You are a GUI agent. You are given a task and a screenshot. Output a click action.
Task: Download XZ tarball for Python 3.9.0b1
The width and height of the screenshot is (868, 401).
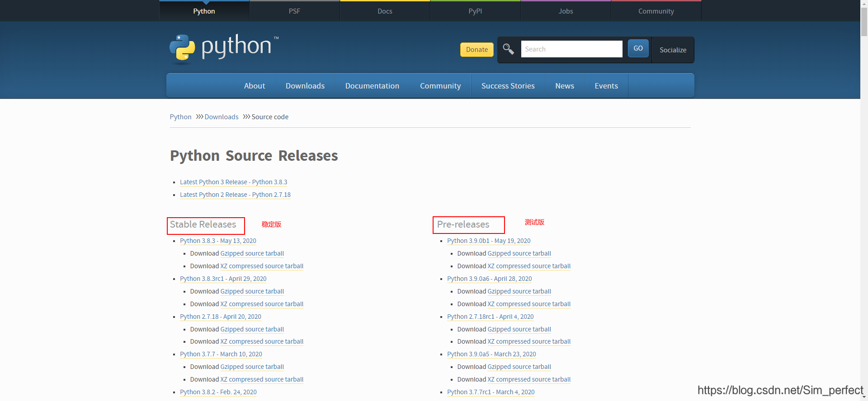529,266
